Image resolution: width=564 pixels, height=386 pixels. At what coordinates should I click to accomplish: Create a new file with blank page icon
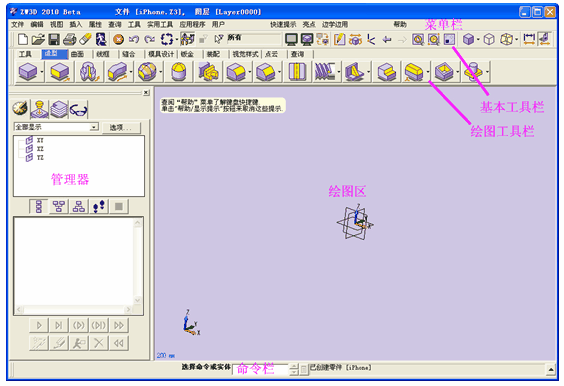23,39
